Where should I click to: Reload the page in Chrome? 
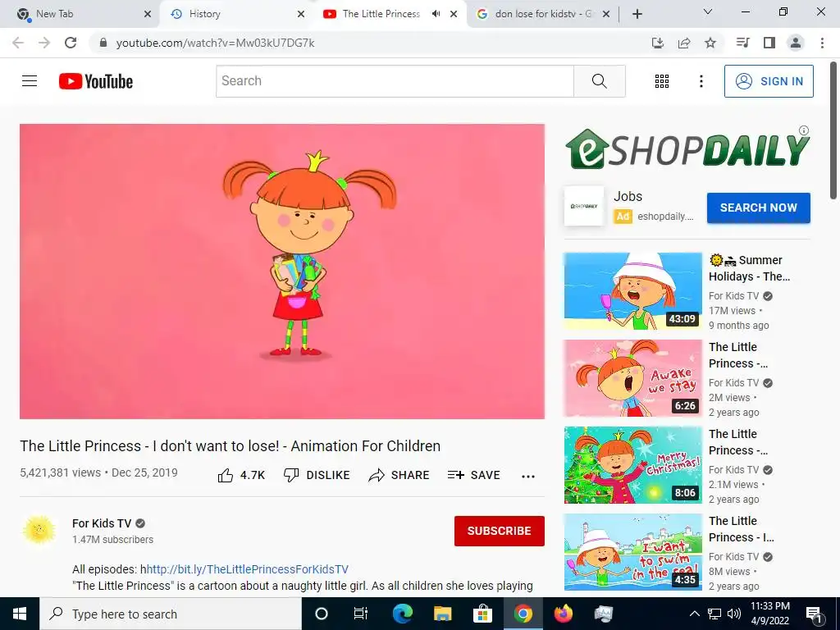point(71,43)
